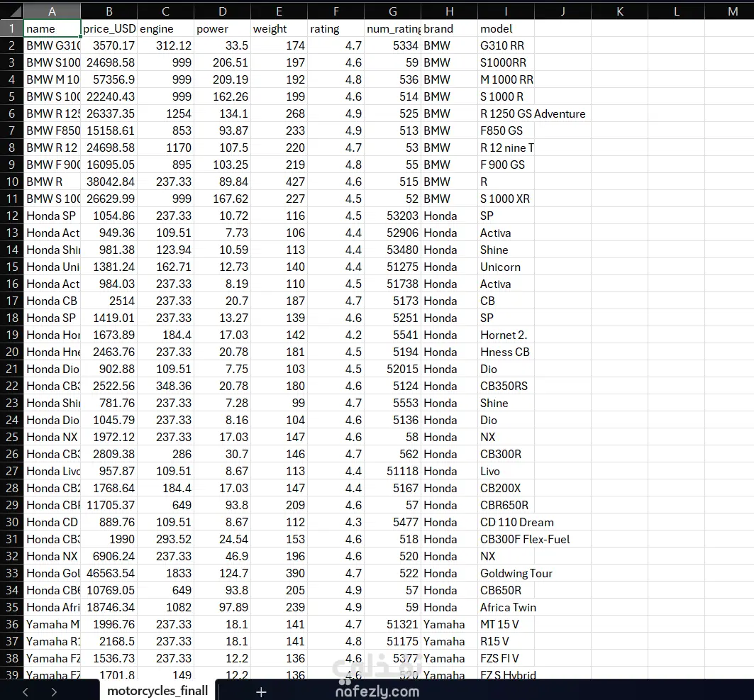Click the 'brand' header cell
Viewport: 754px width, 700px height.
point(449,28)
